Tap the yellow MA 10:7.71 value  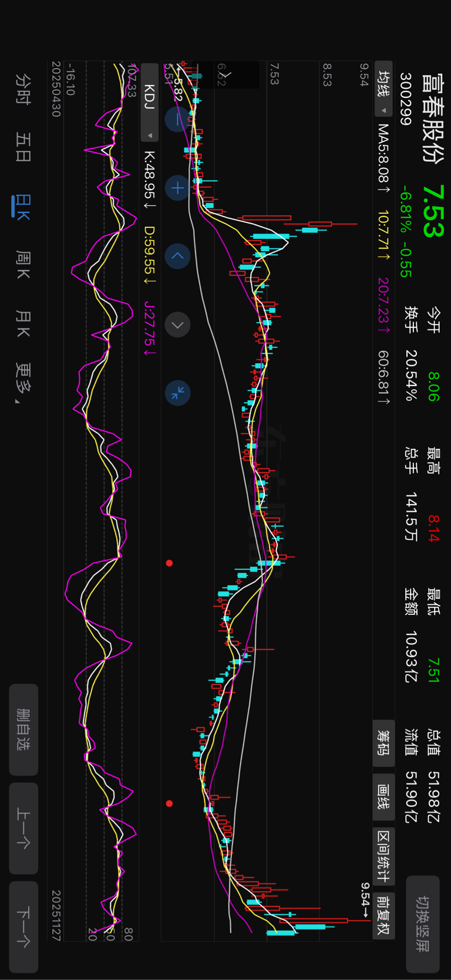coord(383,236)
